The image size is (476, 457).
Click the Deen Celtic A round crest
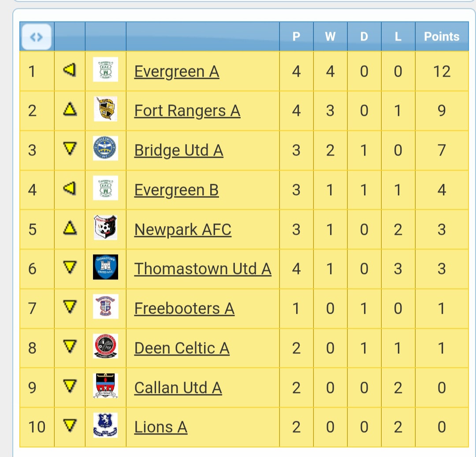click(105, 346)
